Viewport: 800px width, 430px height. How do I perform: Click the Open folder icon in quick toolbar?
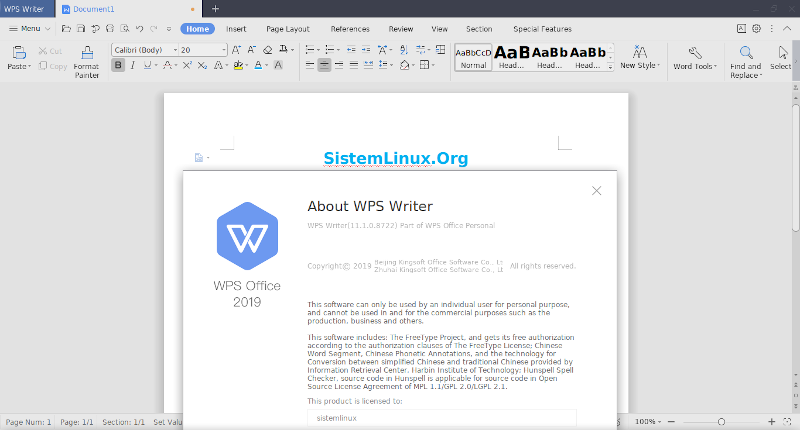click(66, 29)
